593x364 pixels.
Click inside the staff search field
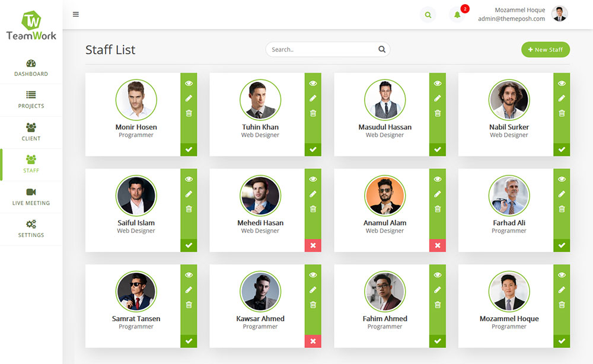pos(320,49)
